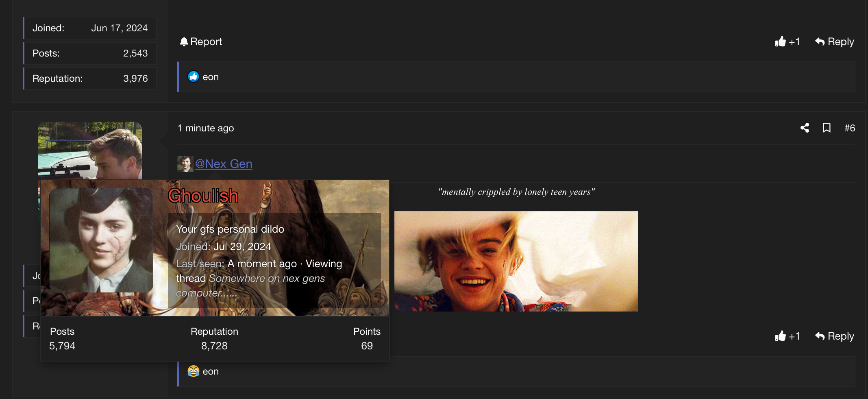Open the thread link 'Somewhere on nex gens computer'
Image resolution: width=868 pixels, height=399 pixels.
click(x=250, y=286)
